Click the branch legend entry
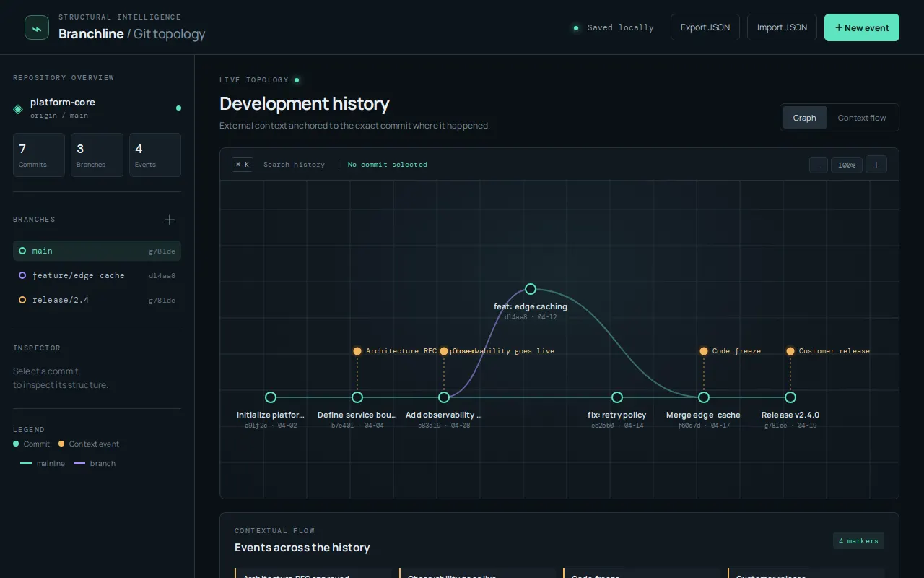Screen dimensions: 924x578 [95, 463]
